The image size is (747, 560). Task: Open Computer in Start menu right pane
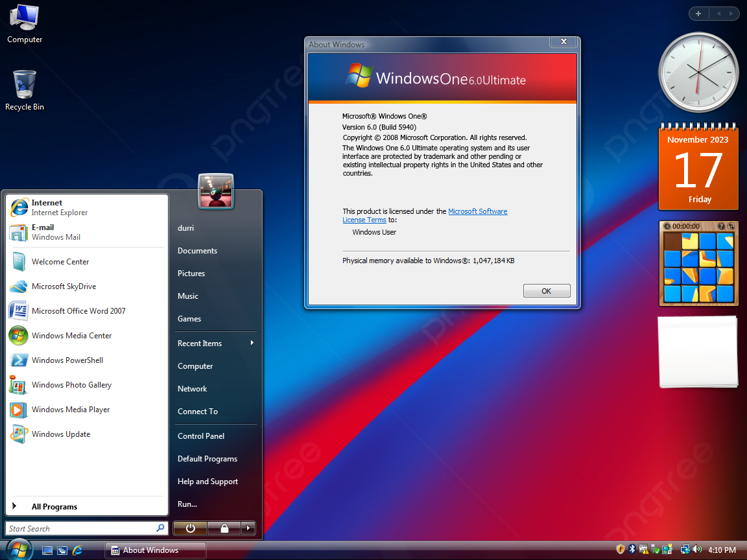(x=215, y=366)
